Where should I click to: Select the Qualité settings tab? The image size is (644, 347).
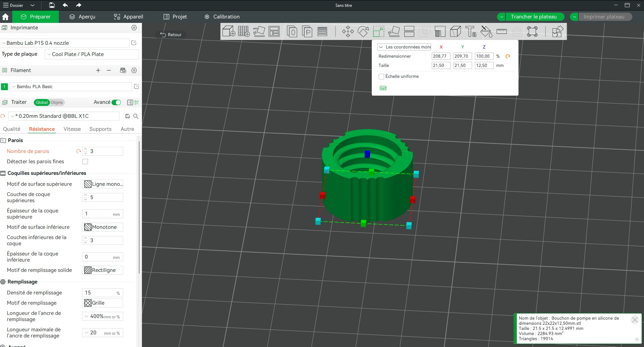(x=12, y=129)
